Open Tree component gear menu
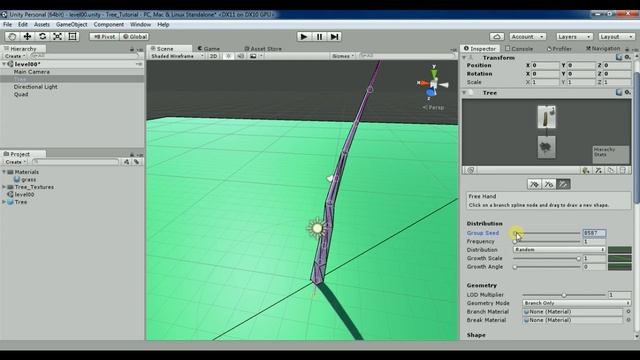Viewport: 640px width, 360px height. [628, 93]
